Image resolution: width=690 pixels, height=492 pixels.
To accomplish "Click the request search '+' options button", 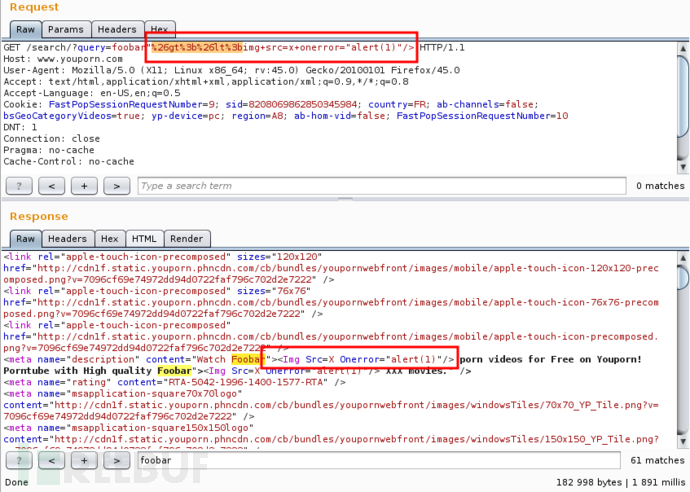I will click(x=84, y=186).
